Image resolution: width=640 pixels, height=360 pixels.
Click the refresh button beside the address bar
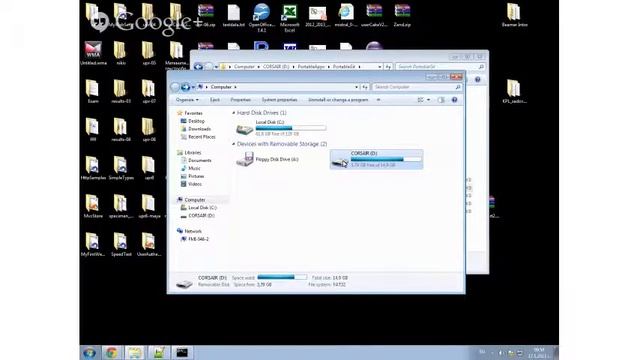(364, 87)
